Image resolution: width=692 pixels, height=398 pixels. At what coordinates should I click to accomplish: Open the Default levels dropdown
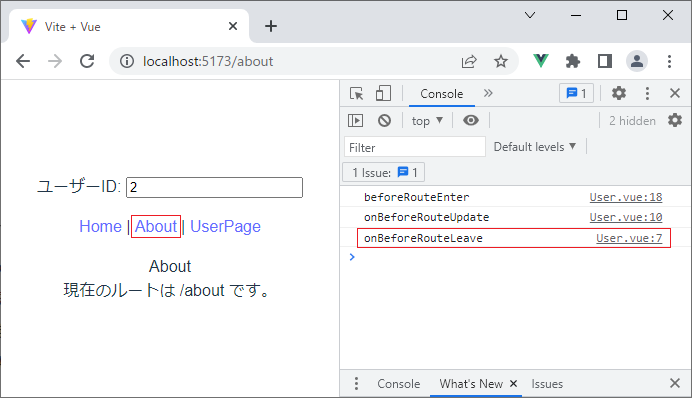point(535,146)
